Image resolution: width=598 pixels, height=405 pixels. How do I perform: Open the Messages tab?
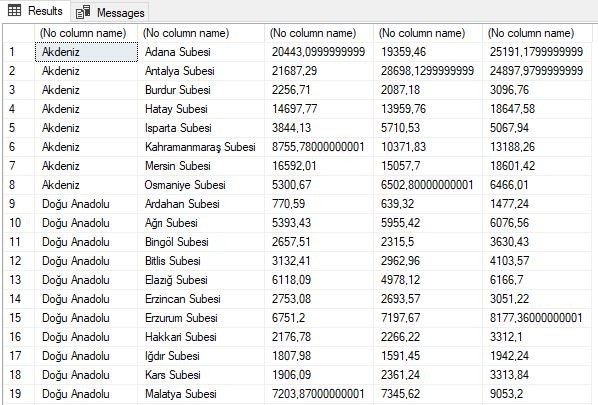tap(110, 13)
